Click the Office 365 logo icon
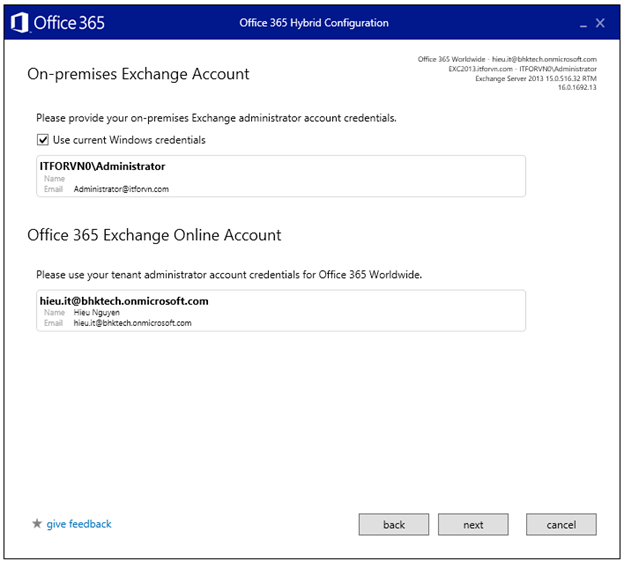The height and width of the screenshot is (561, 631). [x=21, y=22]
